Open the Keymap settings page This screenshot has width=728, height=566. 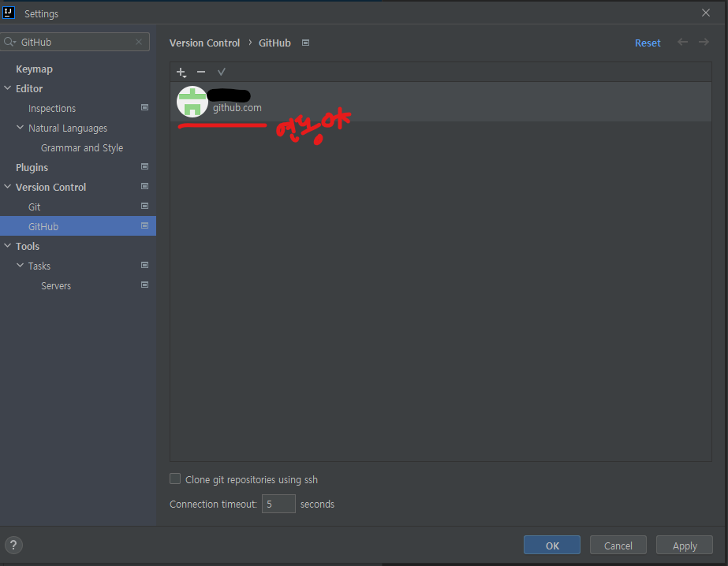(35, 69)
